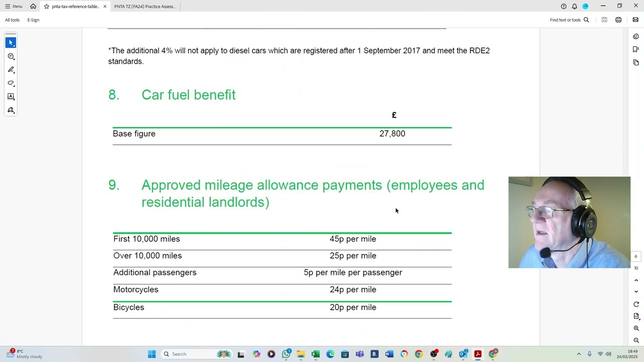Click the '20p per mile' cell
Viewport: 644px width, 362px height.
pyautogui.click(x=353, y=307)
